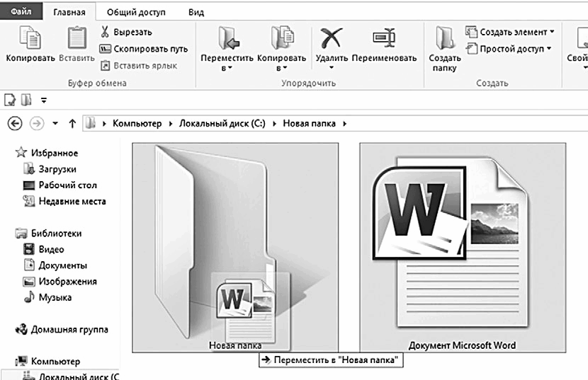588x380 pixels.
Task: Expand the Копировать в dropdown
Action: point(282,63)
